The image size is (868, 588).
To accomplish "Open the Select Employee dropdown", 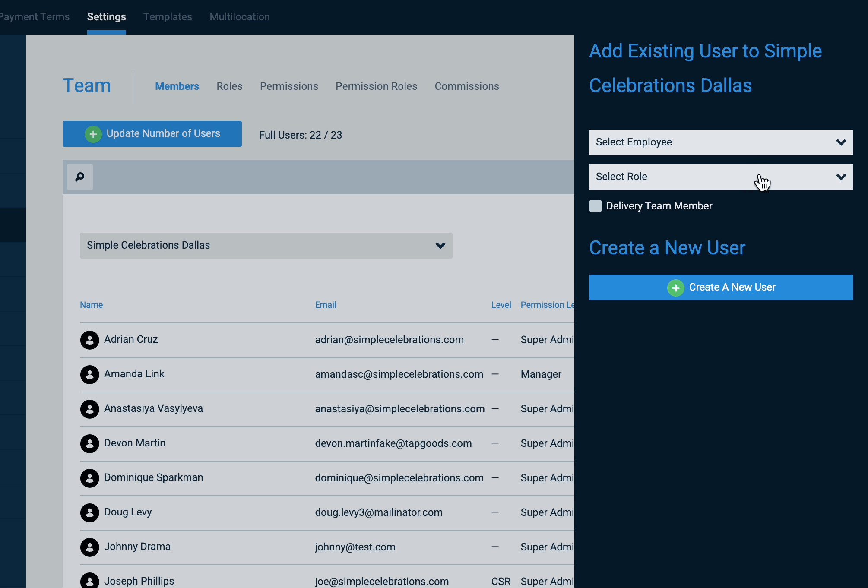I will click(721, 142).
